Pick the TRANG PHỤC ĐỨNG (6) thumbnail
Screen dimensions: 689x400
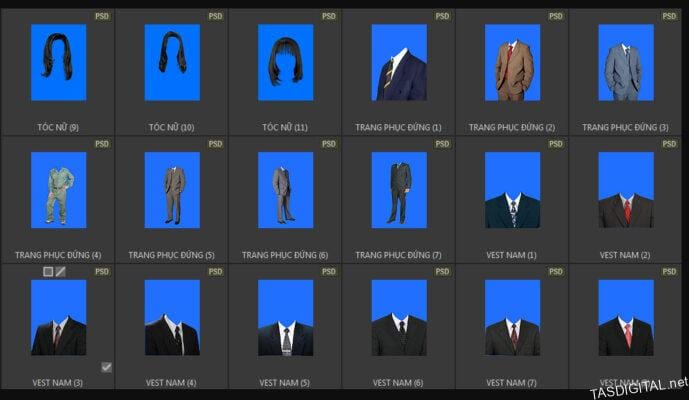point(286,190)
